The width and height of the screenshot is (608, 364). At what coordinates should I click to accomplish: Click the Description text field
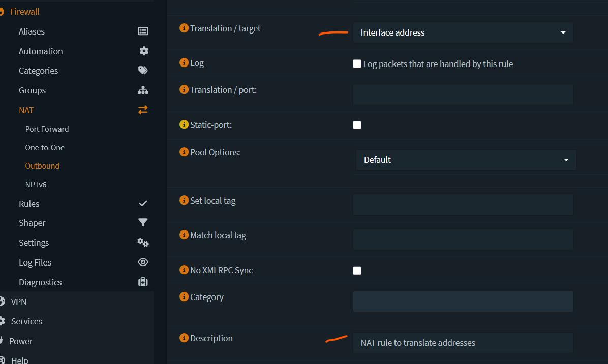pos(463,343)
